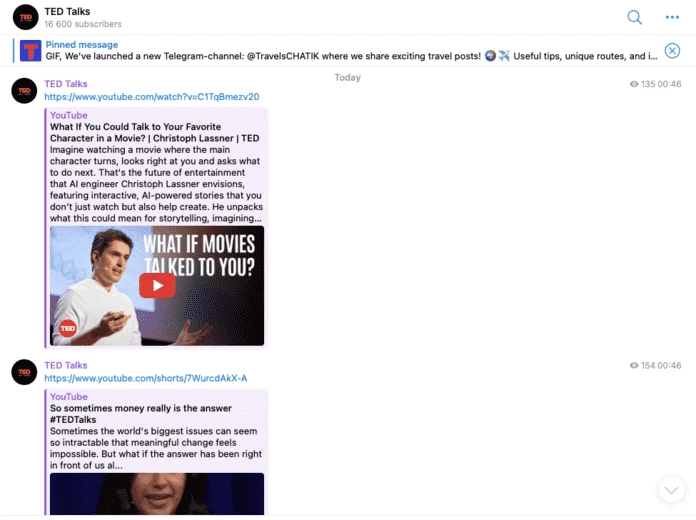Click TED Talks avatar beside first post
This screenshot has width=696, height=520.
[x=25, y=91]
